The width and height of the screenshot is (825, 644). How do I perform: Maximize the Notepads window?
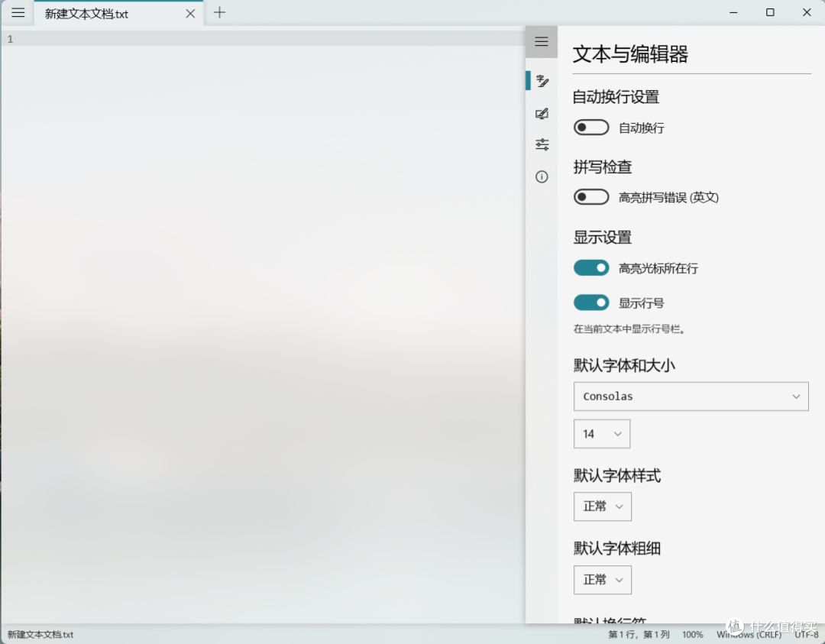770,13
